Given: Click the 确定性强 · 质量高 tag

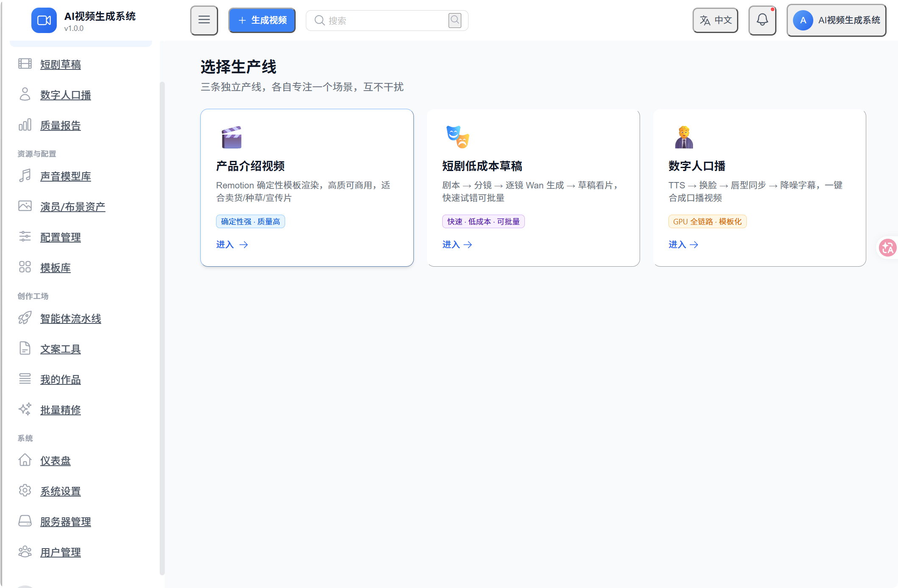Looking at the screenshot, I should click(250, 222).
